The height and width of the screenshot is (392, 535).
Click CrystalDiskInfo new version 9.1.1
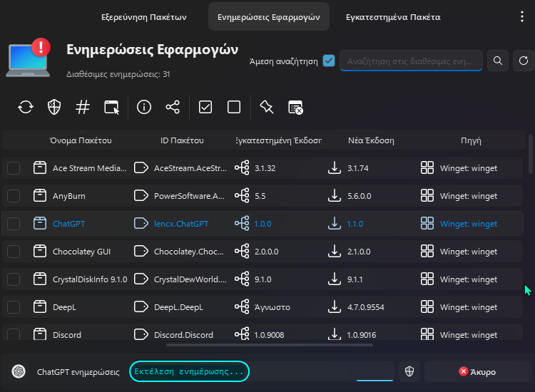pyautogui.click(x=355, y=279)
